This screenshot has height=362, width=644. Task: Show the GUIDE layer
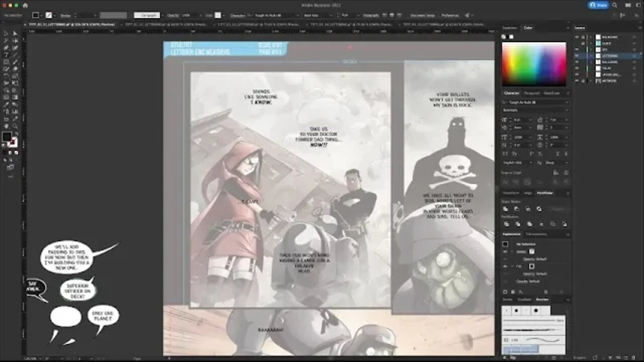[577, 44]
